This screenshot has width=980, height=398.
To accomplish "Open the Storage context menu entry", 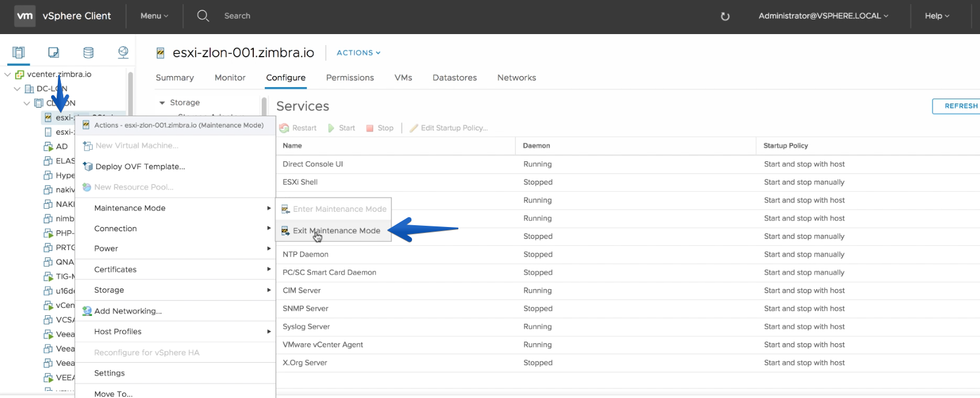I will [176, 290].
